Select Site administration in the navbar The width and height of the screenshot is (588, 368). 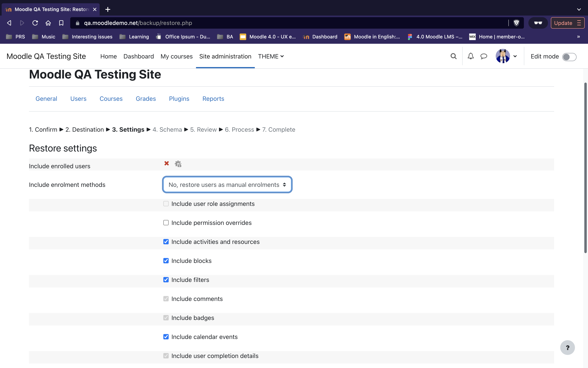point(225,56)
